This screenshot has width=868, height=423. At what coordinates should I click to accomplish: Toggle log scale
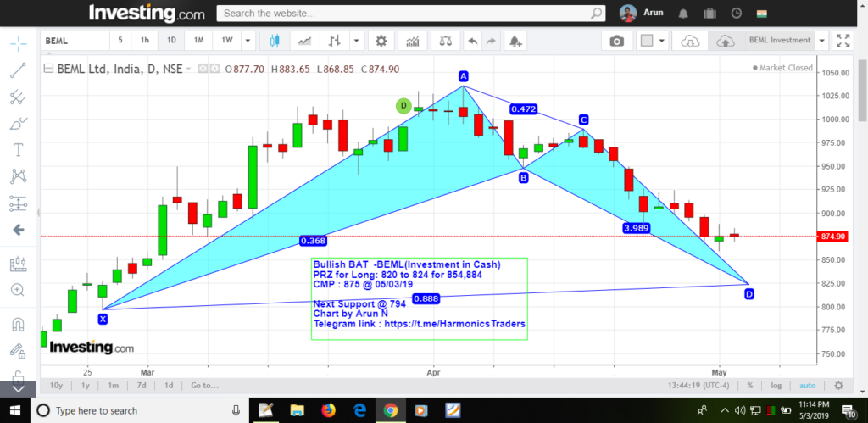[x=776, y=386]
